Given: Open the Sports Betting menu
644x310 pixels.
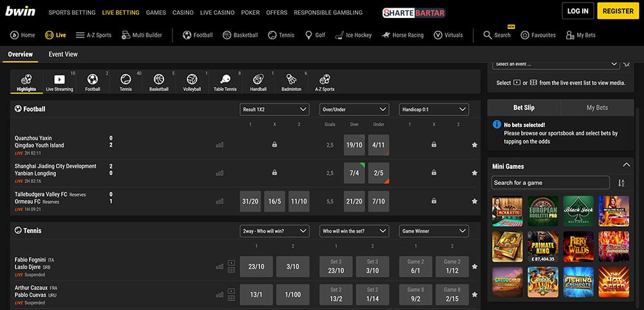Looking at the screenshot, I should pos(72,13).
